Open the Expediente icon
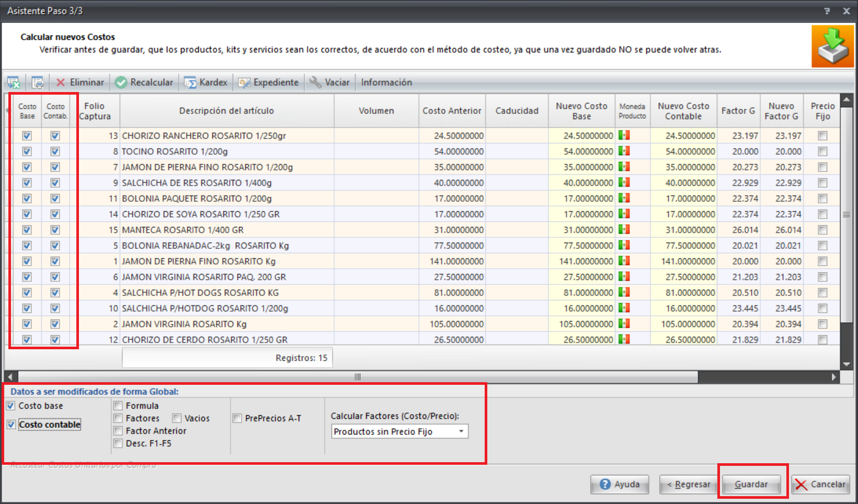858x504 pixels. click(x=244, y=82)
